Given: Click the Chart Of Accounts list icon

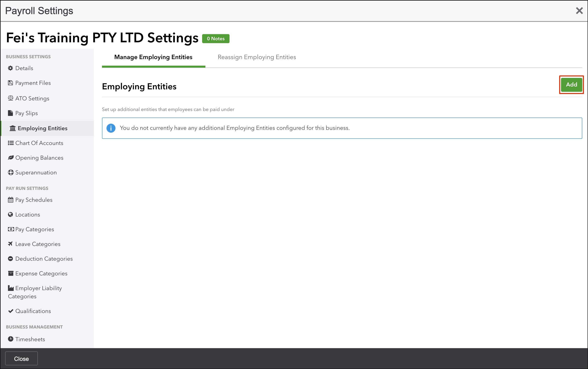Looking at the screenshot, I should click(10, 143).
